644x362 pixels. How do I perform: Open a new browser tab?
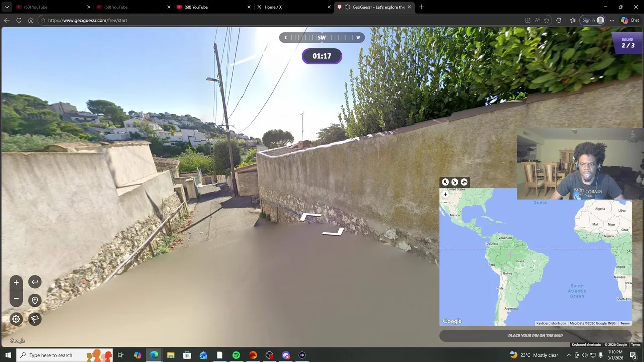coord(421,7)
